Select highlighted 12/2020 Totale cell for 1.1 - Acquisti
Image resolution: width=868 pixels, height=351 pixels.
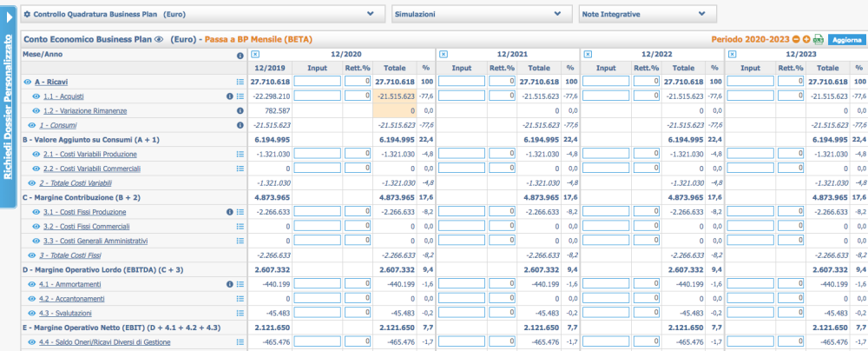pos(394,96)
